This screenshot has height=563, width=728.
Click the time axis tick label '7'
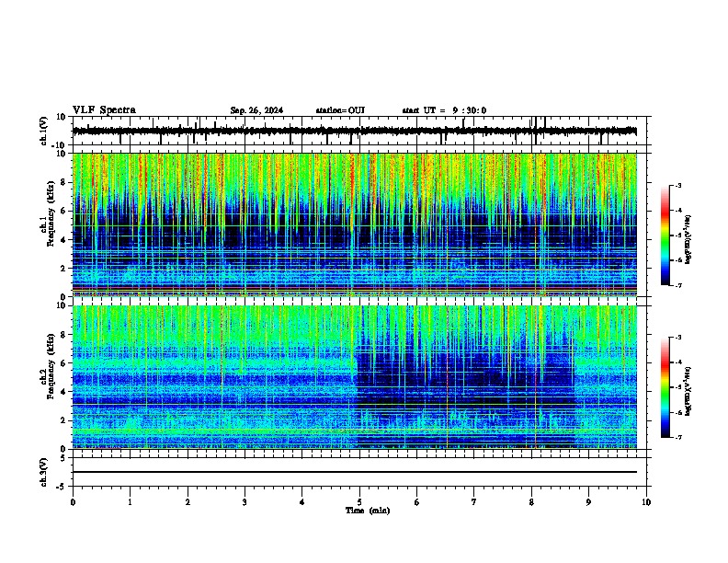click(x=474, y=502)
